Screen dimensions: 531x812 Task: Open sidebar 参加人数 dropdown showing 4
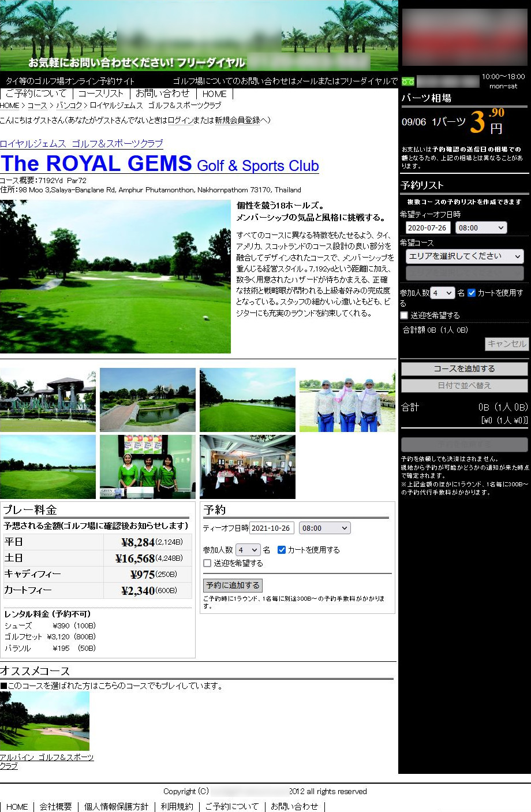pos(443,293)
